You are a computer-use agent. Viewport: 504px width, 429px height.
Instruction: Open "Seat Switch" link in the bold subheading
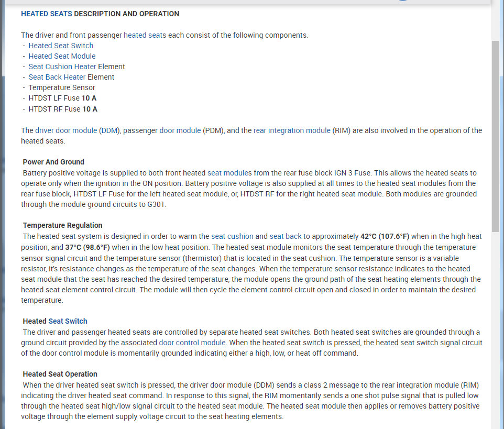[68, 321]
